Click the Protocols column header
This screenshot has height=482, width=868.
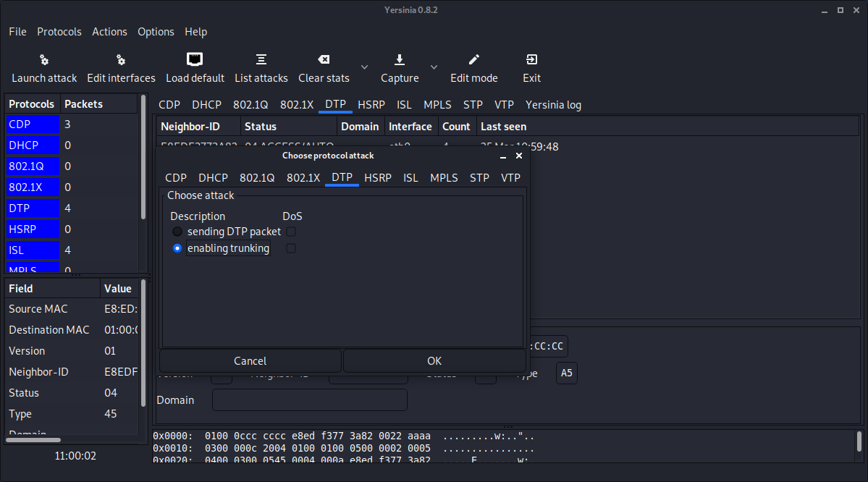pyautogui.click(x=32, y=104)
